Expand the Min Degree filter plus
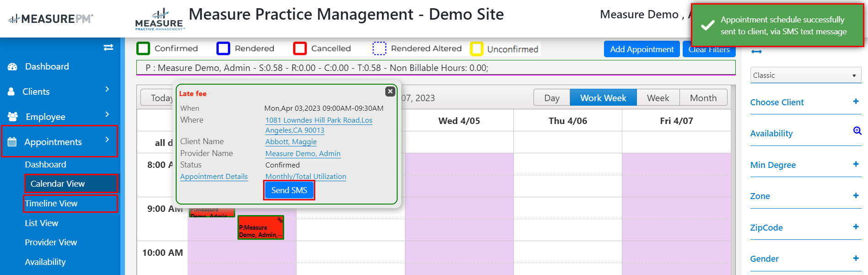The width and height of the screenshot is (868, 275). tap(856, 164)
